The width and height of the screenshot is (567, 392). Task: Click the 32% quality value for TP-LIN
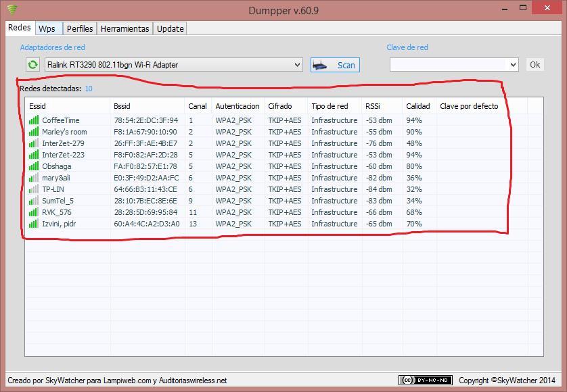pyautogui.click(x=414, y=189)
